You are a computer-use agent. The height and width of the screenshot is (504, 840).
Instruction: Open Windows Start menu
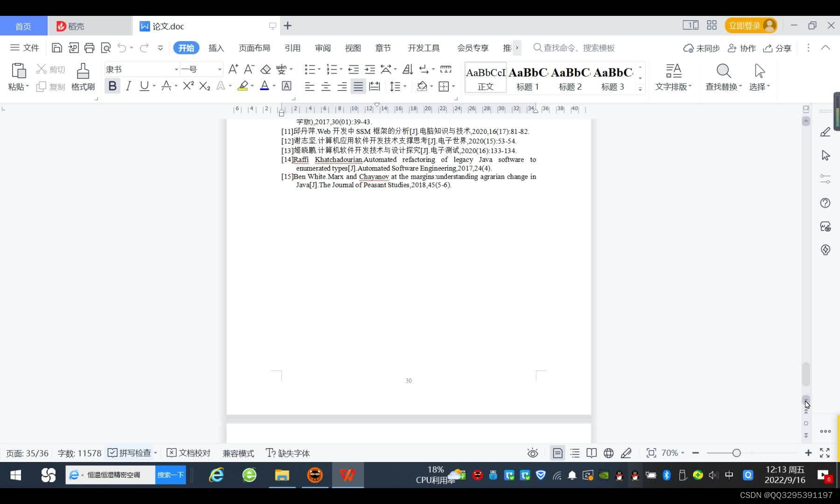[x=15, y=475]
